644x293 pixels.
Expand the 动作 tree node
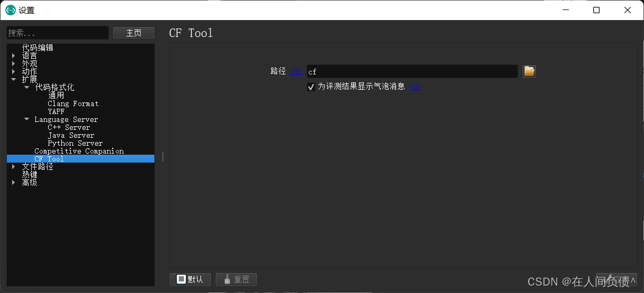pyautogui.click(x=14, y=72)
